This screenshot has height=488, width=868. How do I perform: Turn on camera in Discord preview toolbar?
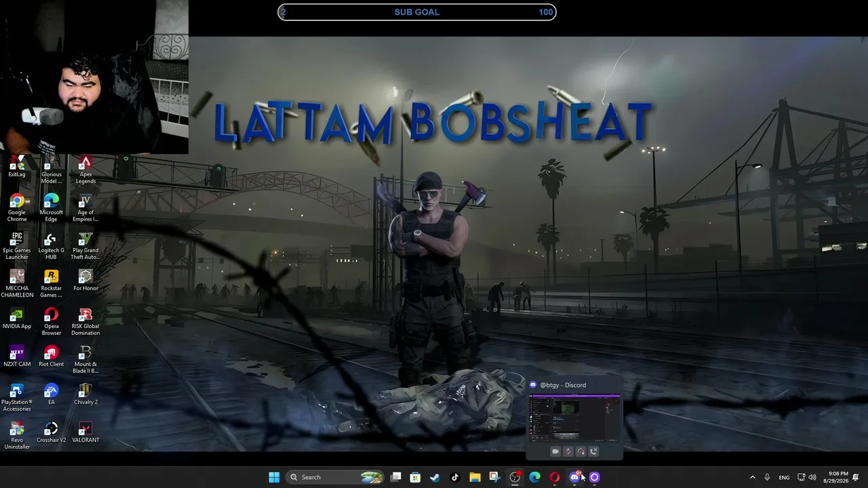pyautogui.click(x=555, y=451)
